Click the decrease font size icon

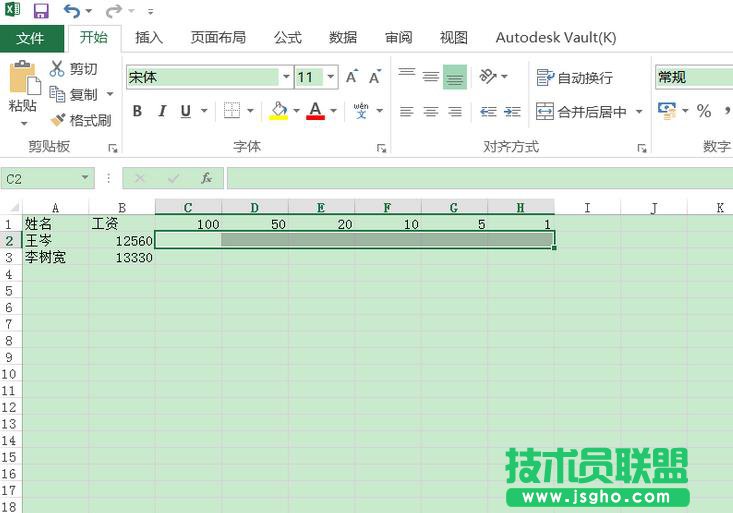[x=374, y=77]
